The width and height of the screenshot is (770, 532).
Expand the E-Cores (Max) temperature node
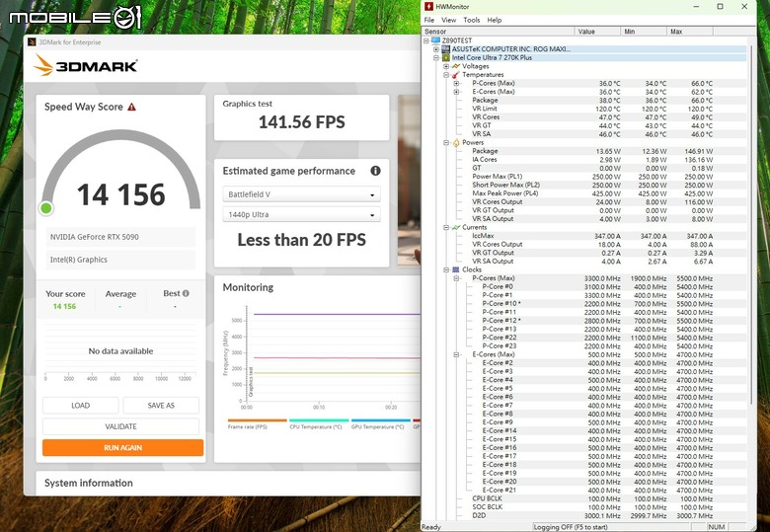point(456,92)
